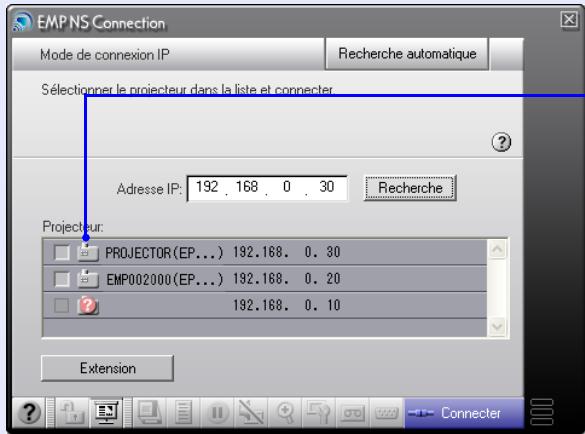Select the Mode de connexion IP header
Image resolution: width=585 pixels, height=434 pixels.
point(105,55)
